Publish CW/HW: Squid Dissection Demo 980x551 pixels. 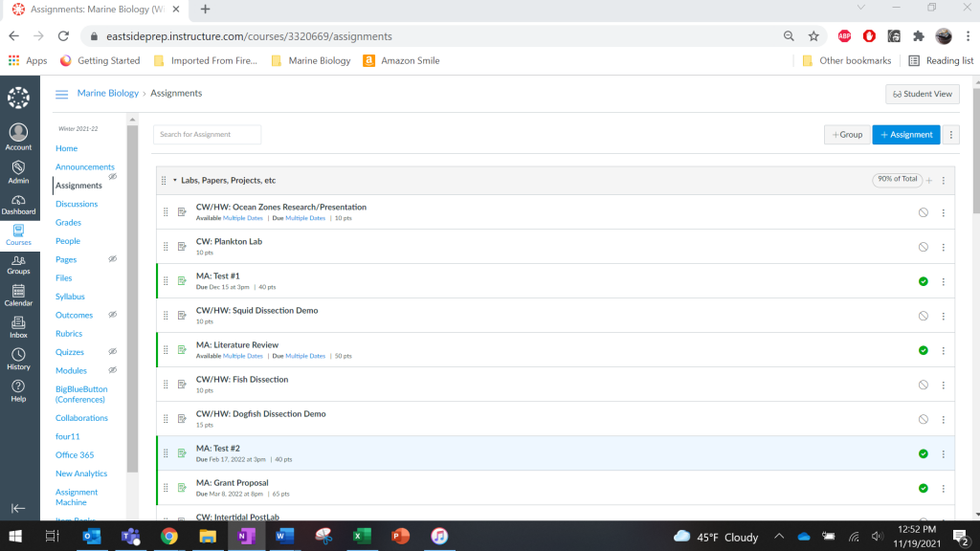924,316
